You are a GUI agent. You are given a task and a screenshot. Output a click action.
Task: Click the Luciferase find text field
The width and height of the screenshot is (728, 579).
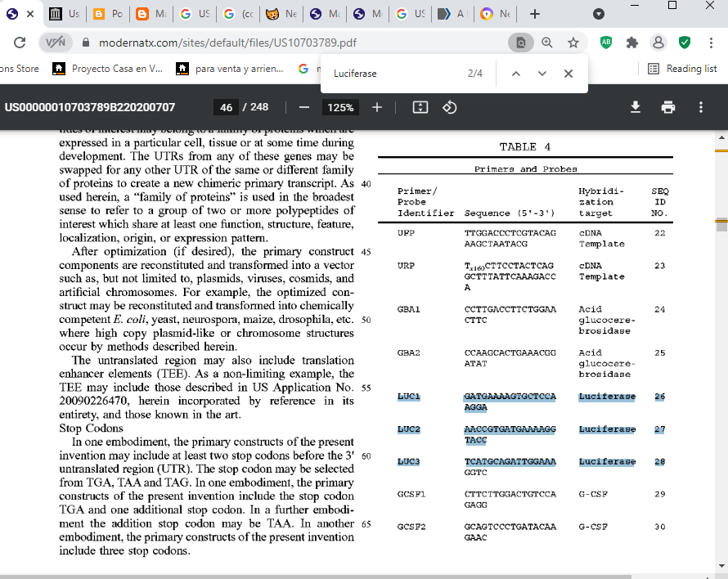(393, 74)
